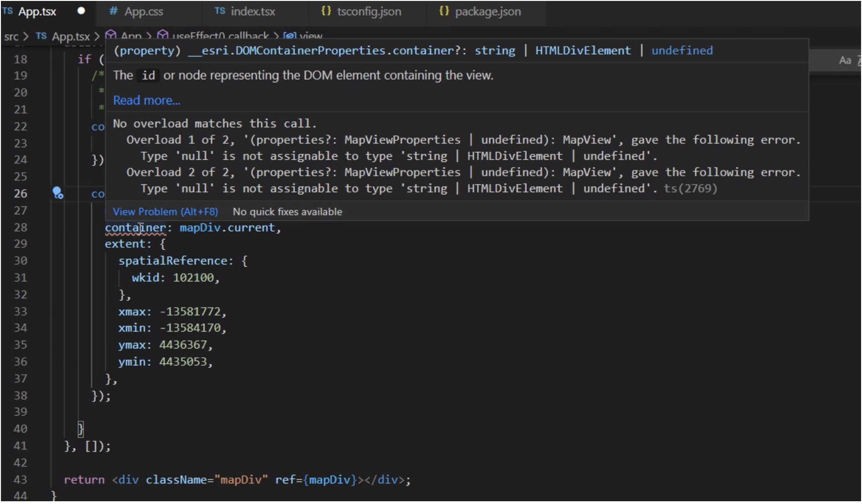Click the ts(2769) error code

(x=690, y=188)
